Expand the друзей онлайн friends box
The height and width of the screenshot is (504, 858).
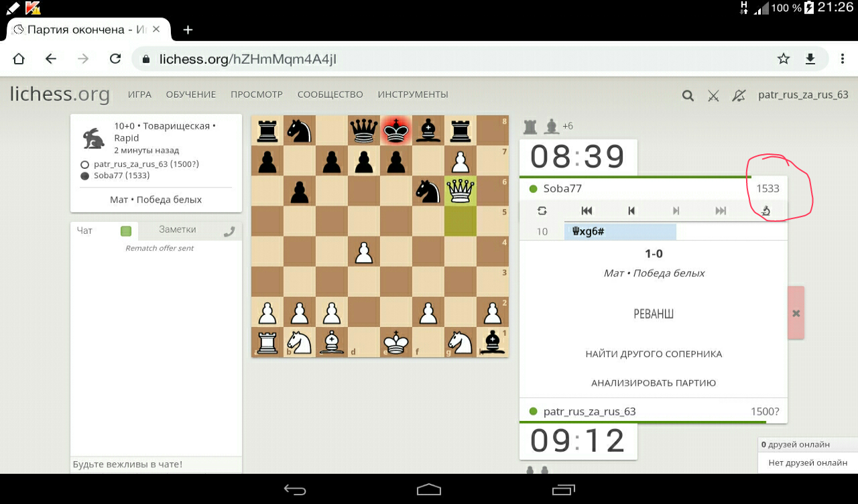[x=808, y=444]
